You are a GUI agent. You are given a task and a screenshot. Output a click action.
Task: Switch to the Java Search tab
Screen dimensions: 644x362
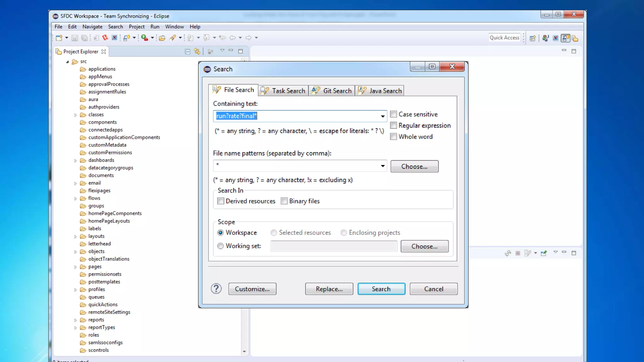380,91
